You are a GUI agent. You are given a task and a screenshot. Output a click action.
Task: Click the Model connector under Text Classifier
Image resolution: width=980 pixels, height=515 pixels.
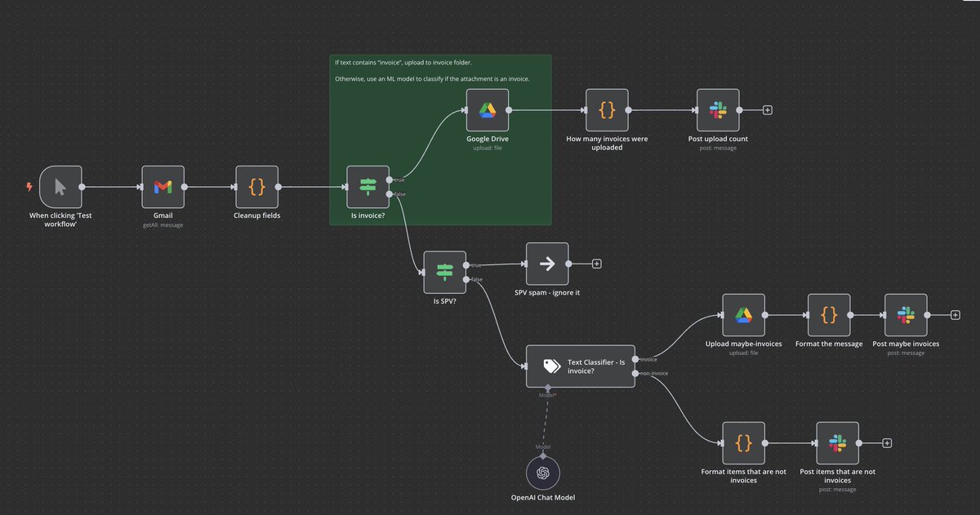tap(548, 388)
